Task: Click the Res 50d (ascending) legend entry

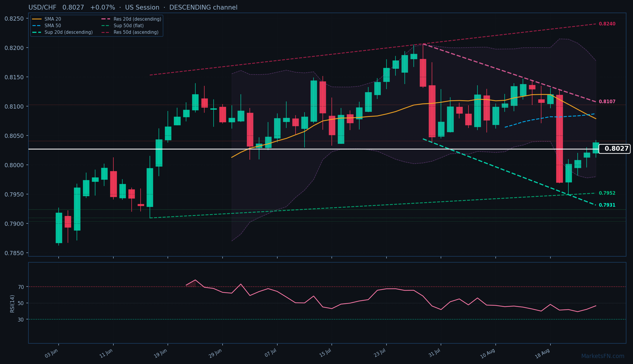Action: coord(130,32)
